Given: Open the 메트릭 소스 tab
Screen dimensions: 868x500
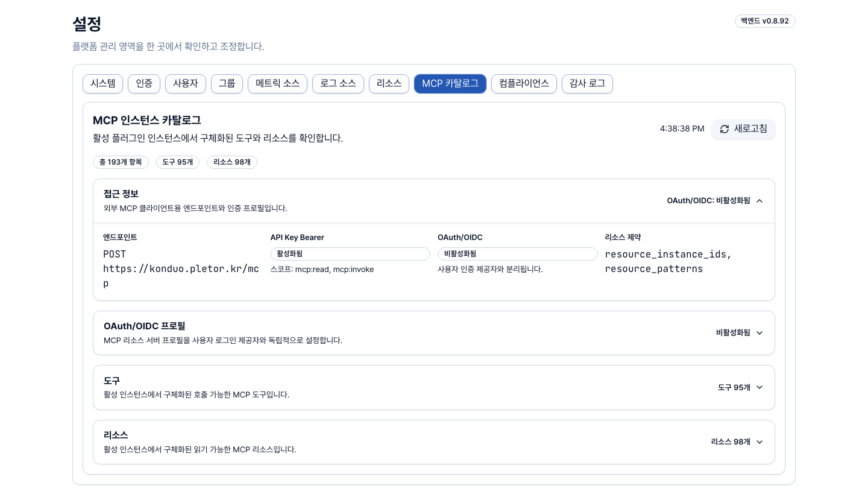Looking at the screenshot, I should pyautogui.click(x=278, y=84).
